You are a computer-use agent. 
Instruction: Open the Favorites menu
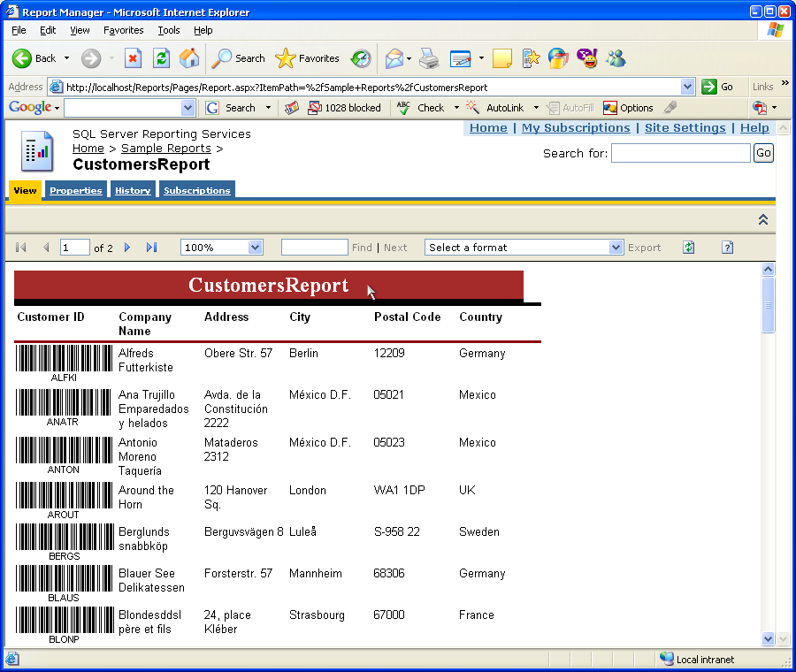(123, 30)
